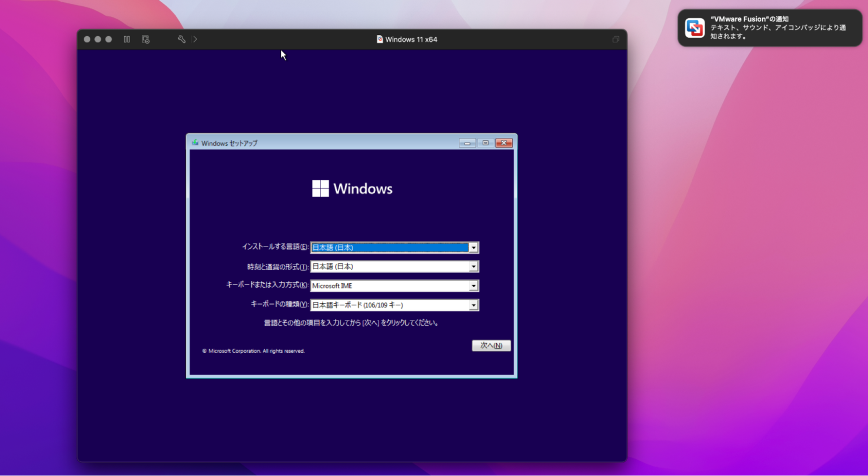The image size is (868, 476).
Task: Open the keyboard input method dropdown
Action: click(474, 285)
